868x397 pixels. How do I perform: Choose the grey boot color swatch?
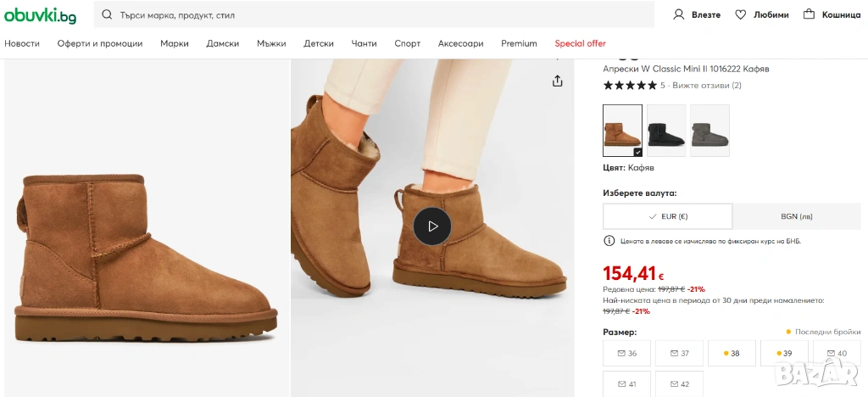[709, 131]
